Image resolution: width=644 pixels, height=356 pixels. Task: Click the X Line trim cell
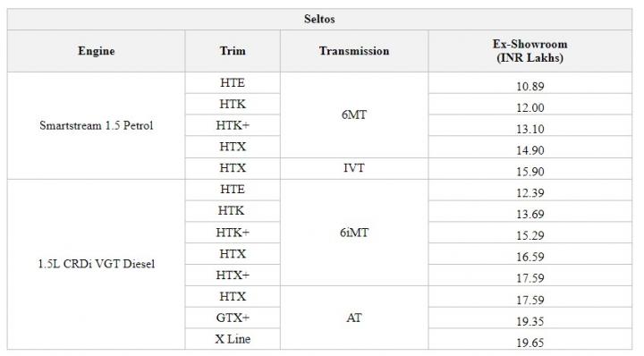[x=233, y=339]
